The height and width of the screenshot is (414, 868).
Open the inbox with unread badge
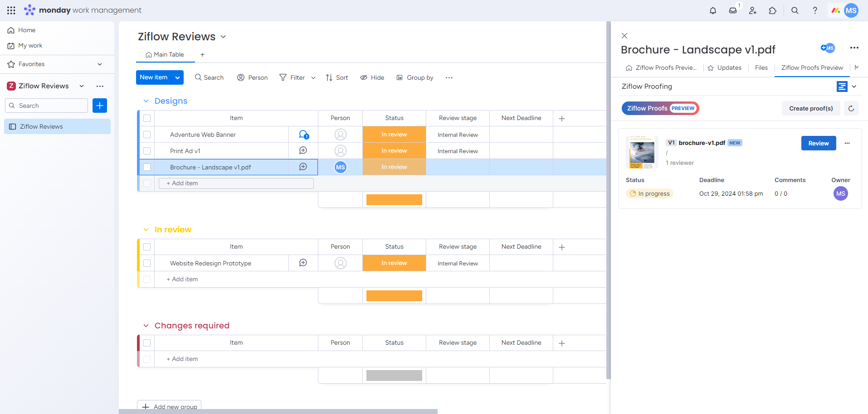[x=733, y=10]
